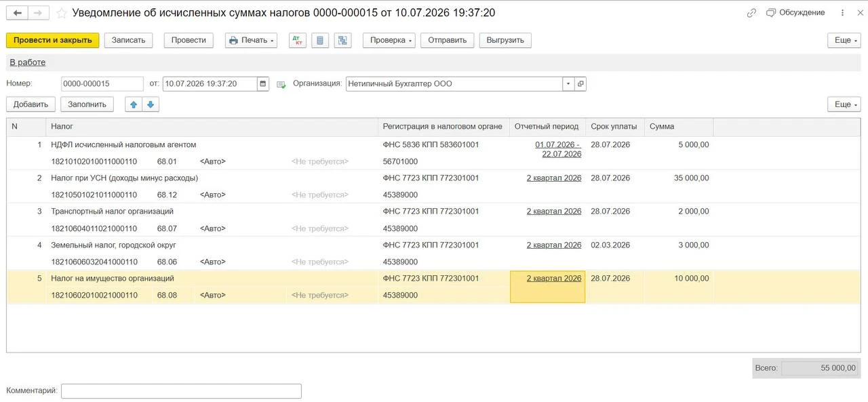The width and height of the screenshot is (868, 402).
Task: Open 2 квартал 2026 link in Транспортный налог row
Action: (554, 211)
